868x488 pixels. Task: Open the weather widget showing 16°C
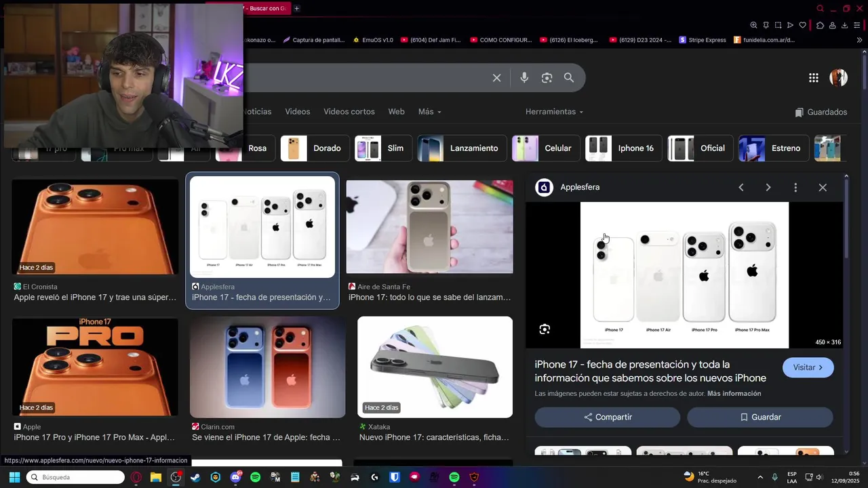(710, 477)
